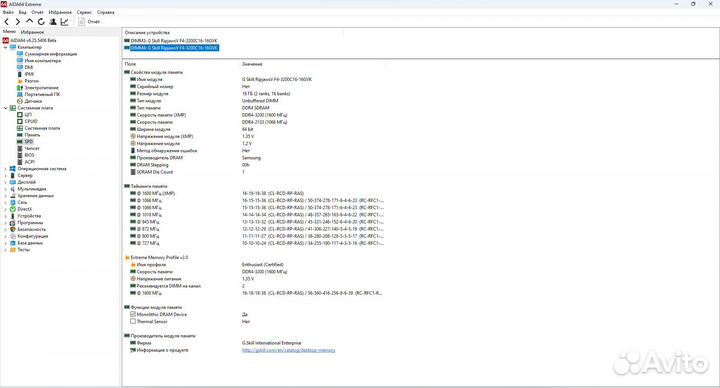Open the Сервис menu
Image resolution: width=720 pixels, height=388 pixels.
pos(84,12)
